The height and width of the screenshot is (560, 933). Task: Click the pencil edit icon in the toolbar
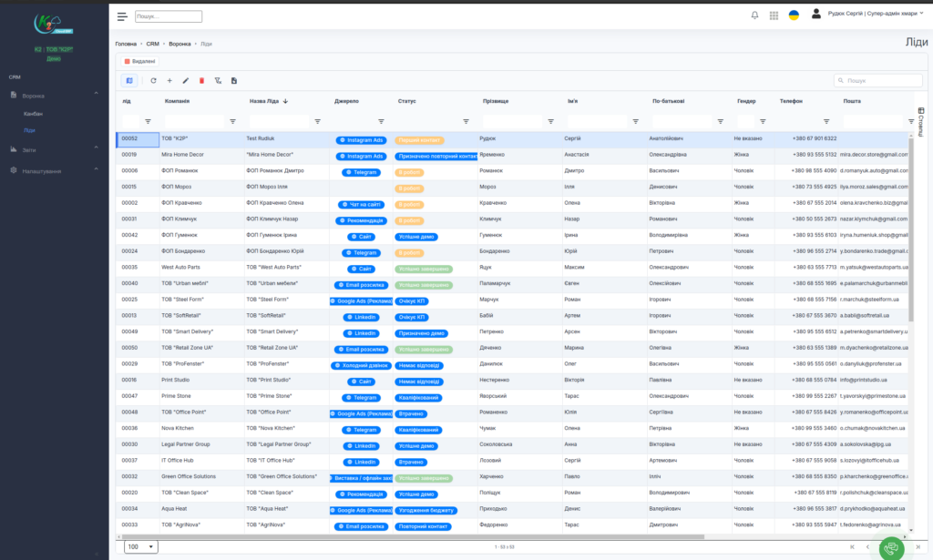pos(186,81)
